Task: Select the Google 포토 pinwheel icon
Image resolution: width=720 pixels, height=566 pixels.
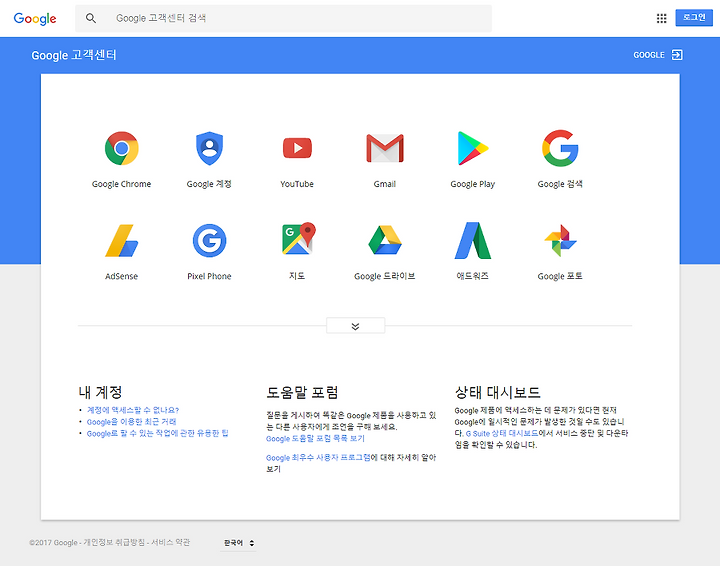Action: 560,241
